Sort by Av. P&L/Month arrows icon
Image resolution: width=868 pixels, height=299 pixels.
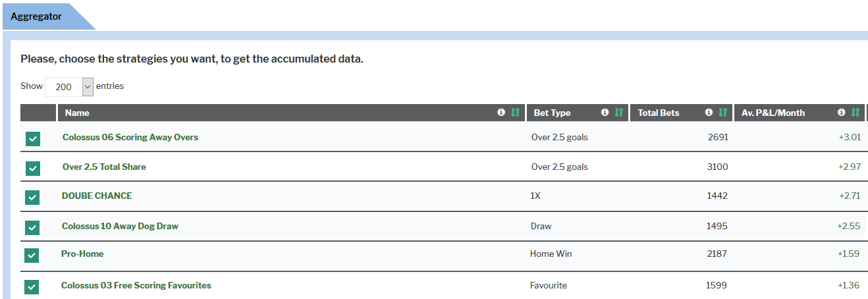(855, 113)
